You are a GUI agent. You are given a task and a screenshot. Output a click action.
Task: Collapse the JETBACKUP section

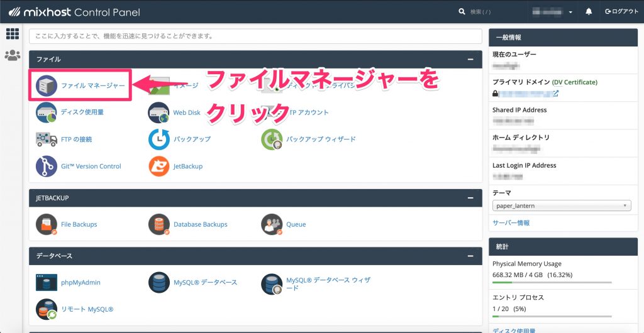pyautogui.click(x=470, y=198)
